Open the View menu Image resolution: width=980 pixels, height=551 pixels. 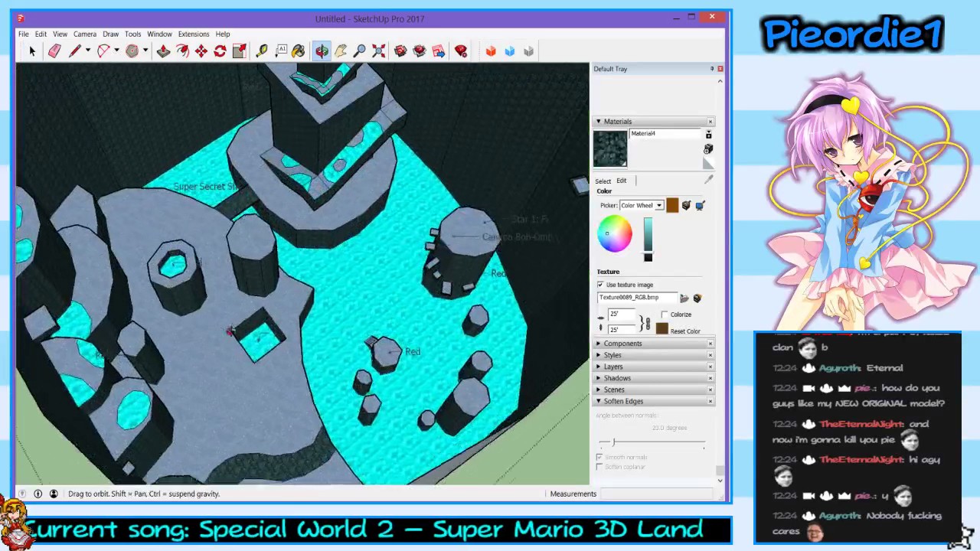[60, 34]
